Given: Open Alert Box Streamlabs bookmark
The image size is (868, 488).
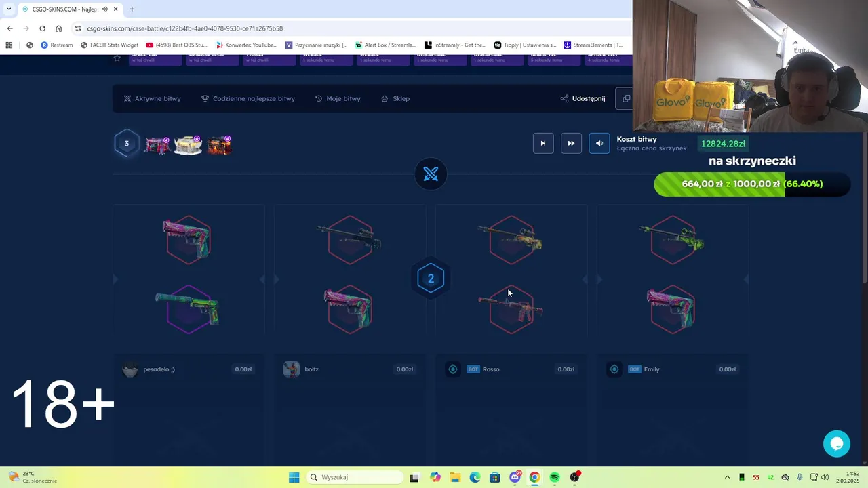Looking at the screenshot, I should pyautogui.click(x=386, y=45).
